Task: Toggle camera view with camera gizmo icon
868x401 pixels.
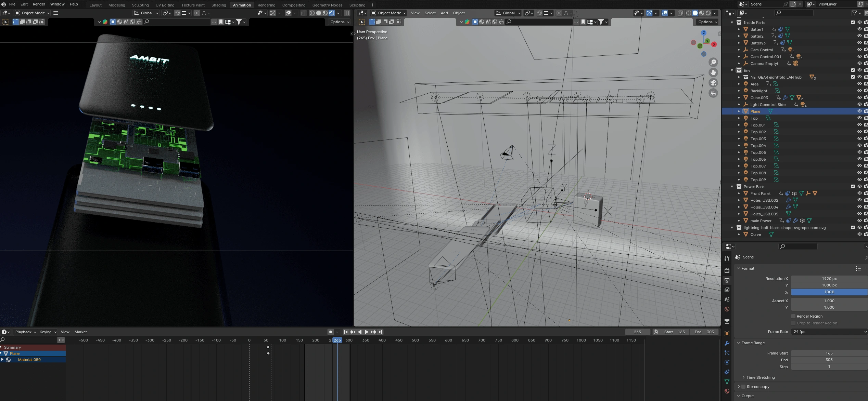Action: pyautogui.click(x=713, y=83)
